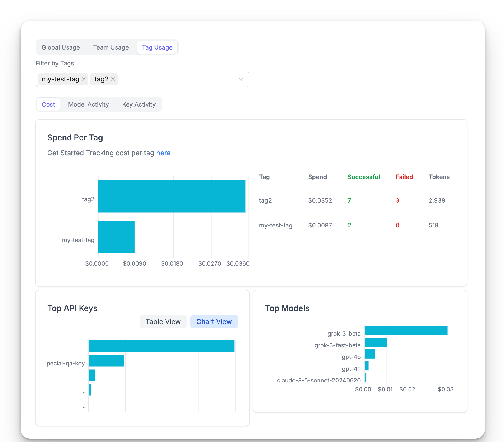
Task: Follow the 'here' tracking cost link
Action: (x=163, y=153)
